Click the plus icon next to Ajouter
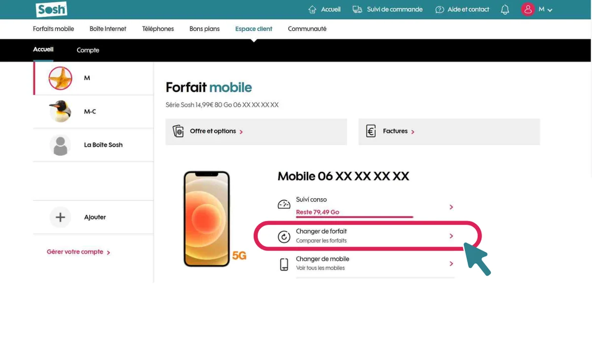The width and height of the screenshot is (592, 364). click(x=60, y=217)
